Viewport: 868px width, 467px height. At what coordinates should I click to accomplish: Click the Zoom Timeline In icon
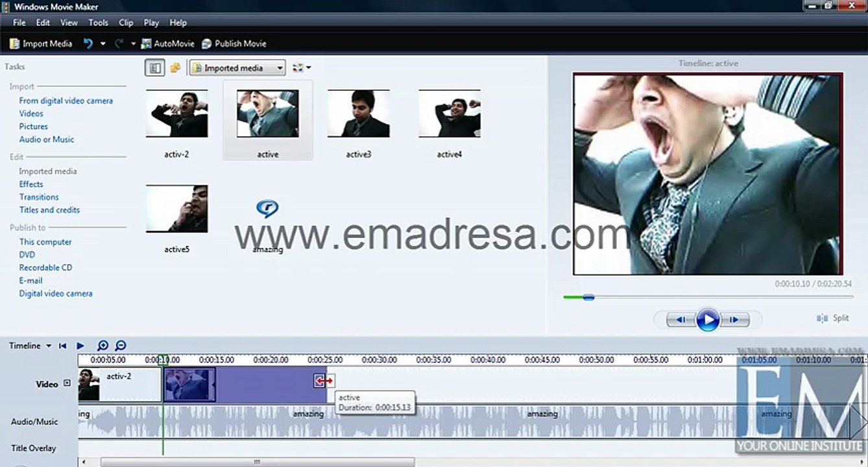coord(102,346)
